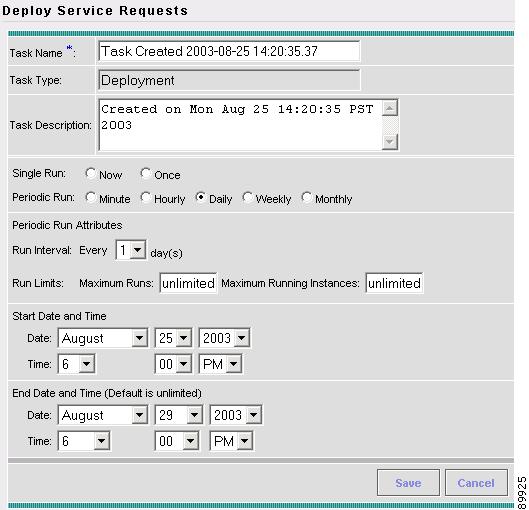
Task: Choose the Weekly periodic run option
Action: coord(247,197)
